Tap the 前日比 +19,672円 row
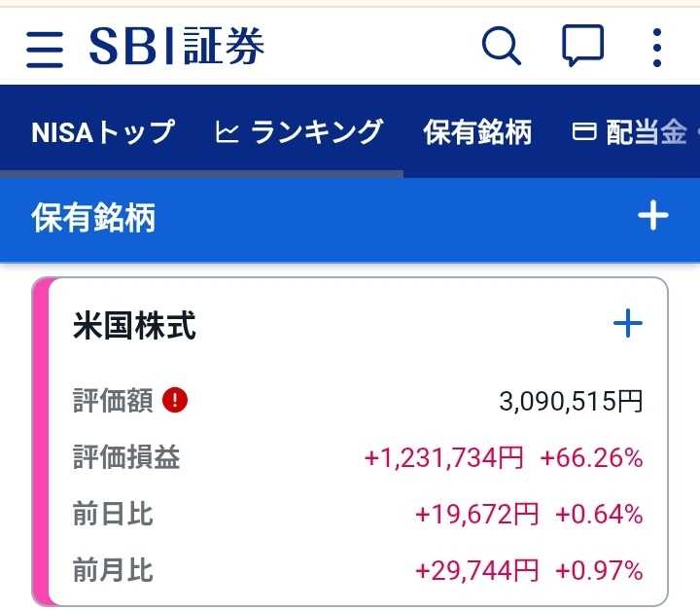This screenshot has width=700, height=611. [x=476, y=514]
